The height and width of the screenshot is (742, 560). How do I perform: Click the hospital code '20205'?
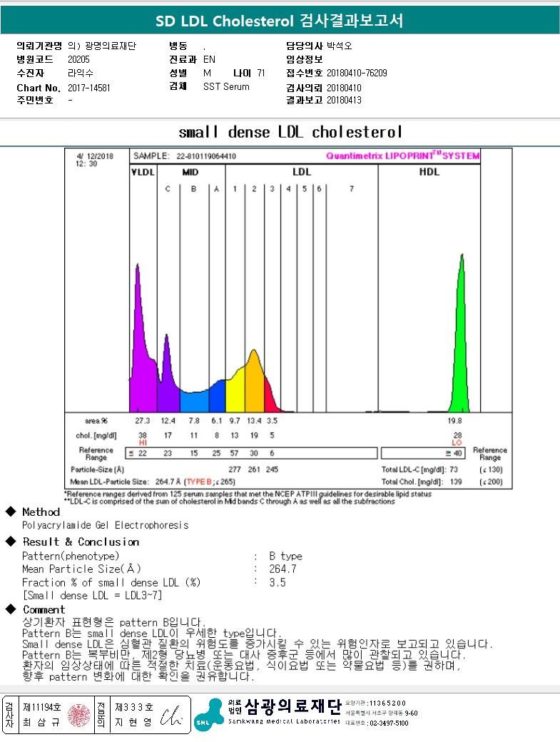[x=78, y=59]
